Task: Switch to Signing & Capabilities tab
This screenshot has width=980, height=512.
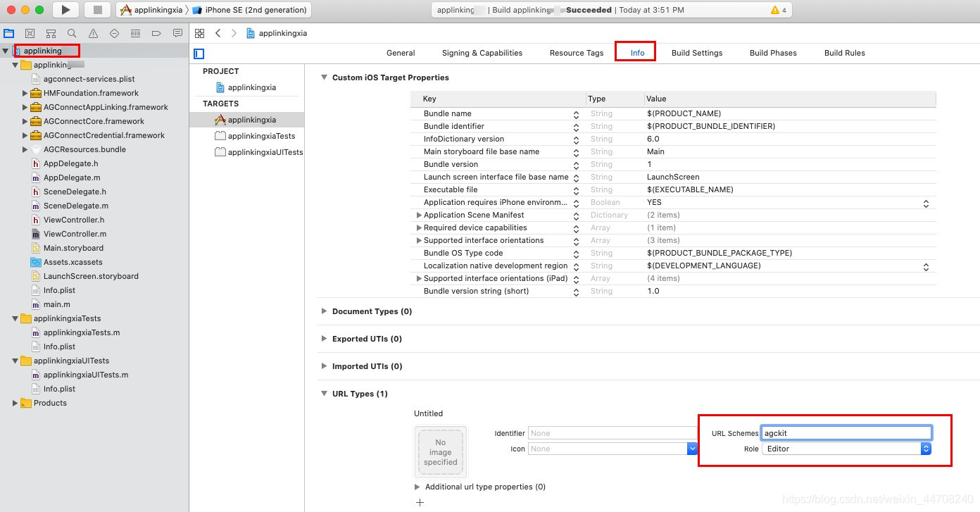Action: coord(482,53)
